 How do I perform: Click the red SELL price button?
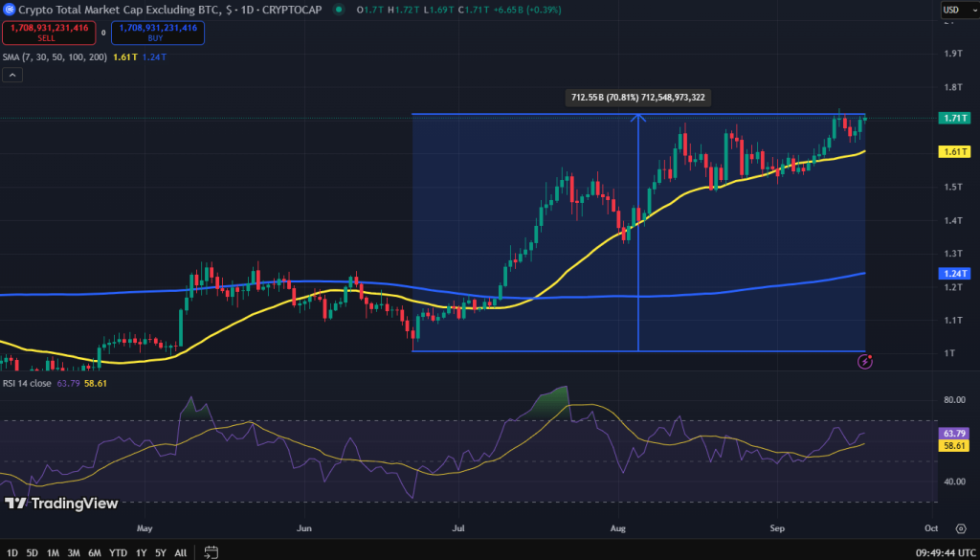pyautogui.click(x=49, y=33)
